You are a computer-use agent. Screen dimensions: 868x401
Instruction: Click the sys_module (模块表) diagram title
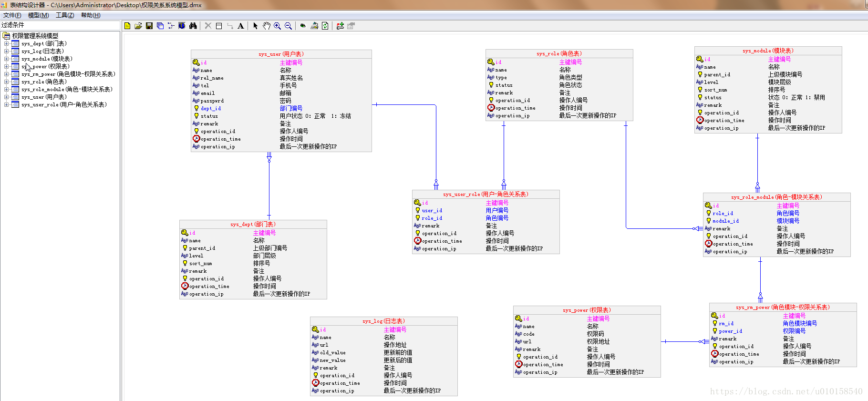[768, 51]
